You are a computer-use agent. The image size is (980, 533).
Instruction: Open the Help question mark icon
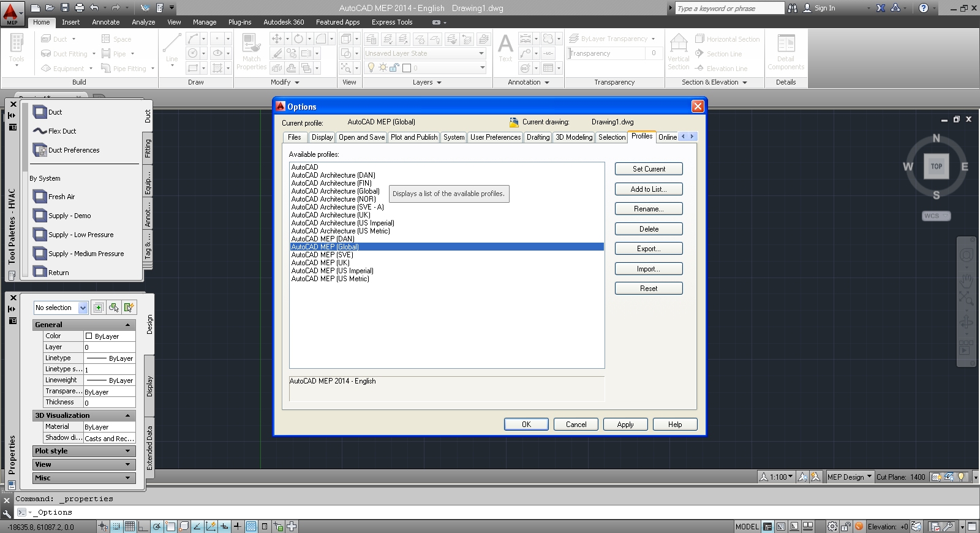pyautogui.click(x=924, y=8)
